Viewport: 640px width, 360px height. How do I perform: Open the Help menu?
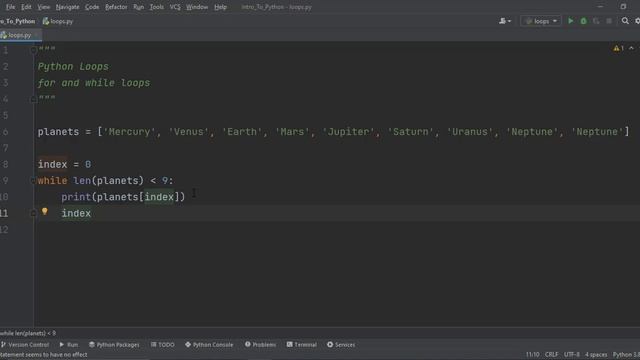(220, 7)
